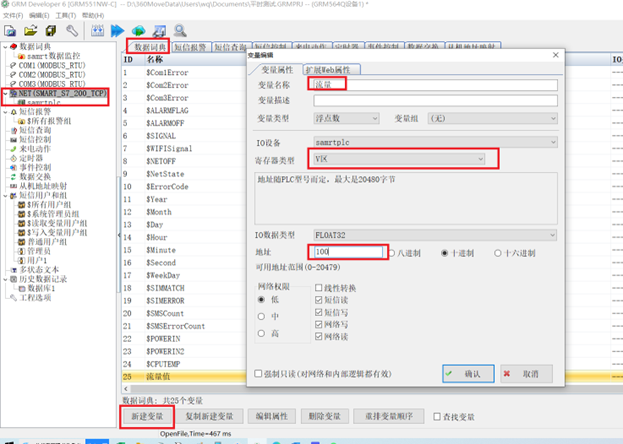Image resolution: width=623 pixels, height=444 pixels.
Task: Click the 从机地址映射 tree icon
Action: point(14,186)
